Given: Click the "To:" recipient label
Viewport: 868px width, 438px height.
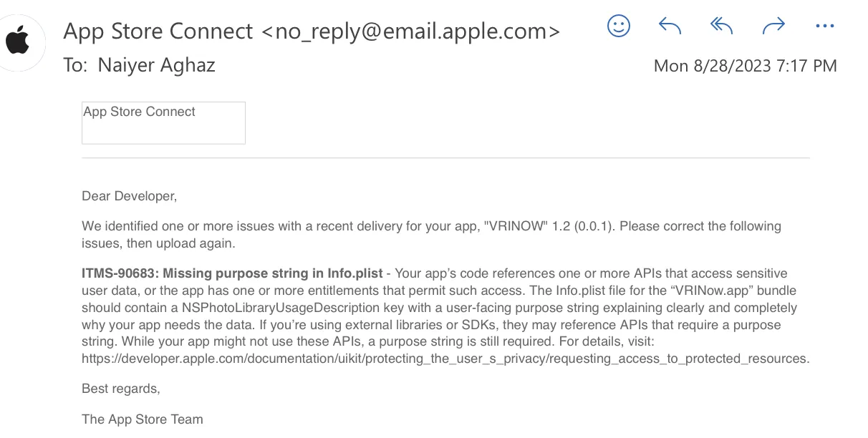Looking at the screenshot, I should (x=74, y=65).
